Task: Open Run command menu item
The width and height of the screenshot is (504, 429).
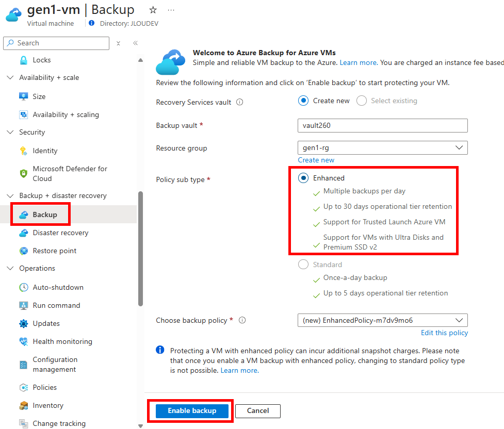Action: pyautogui.click(x=57, y=305)
